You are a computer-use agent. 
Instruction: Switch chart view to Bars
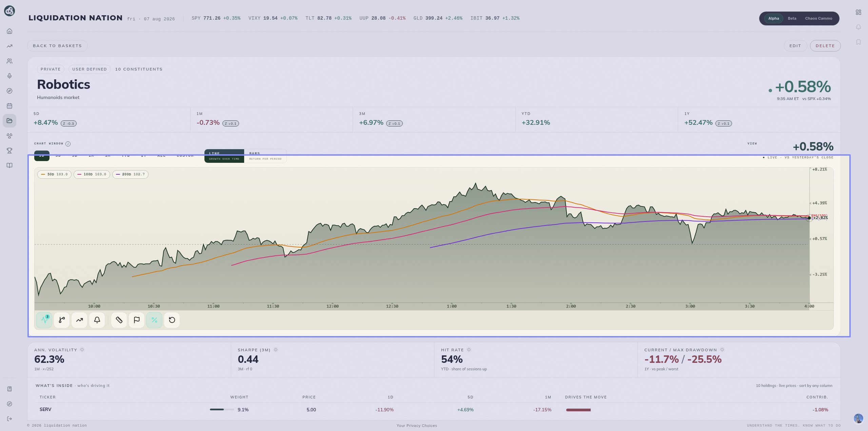click(265, 156)
